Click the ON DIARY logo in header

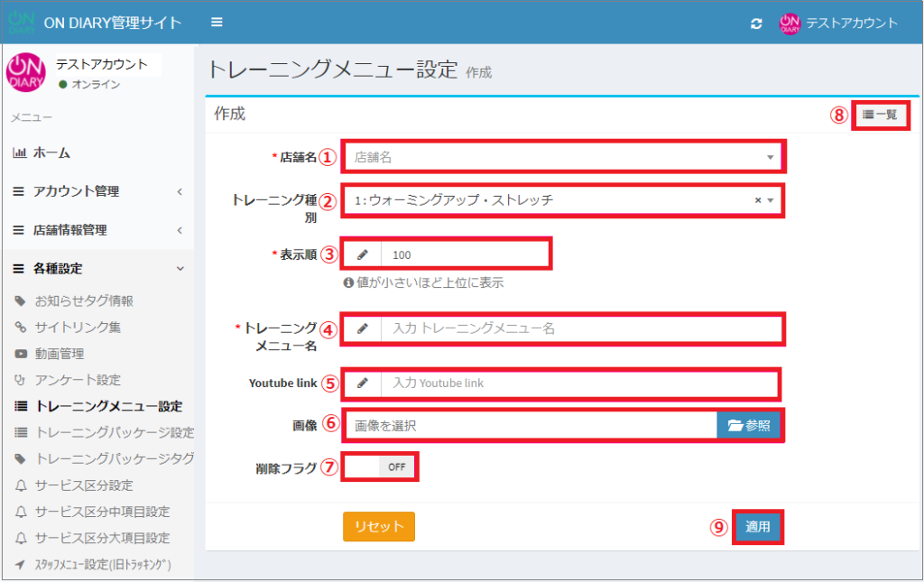point(21,22)
